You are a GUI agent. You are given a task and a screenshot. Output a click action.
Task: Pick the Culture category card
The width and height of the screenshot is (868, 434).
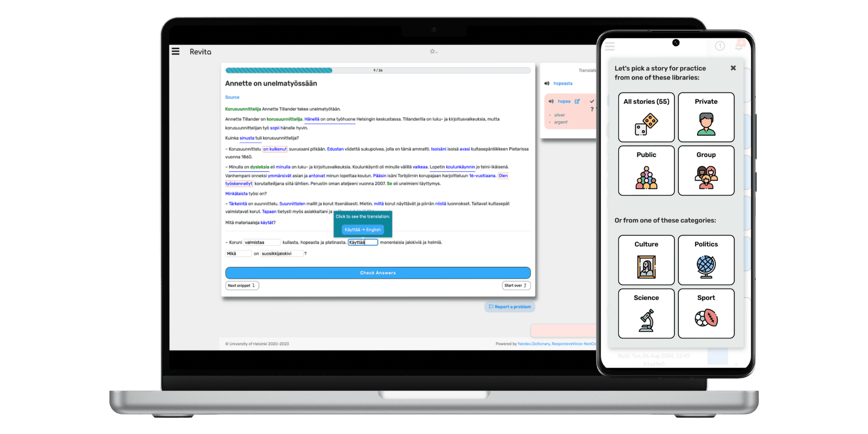(x=646, y=260)
